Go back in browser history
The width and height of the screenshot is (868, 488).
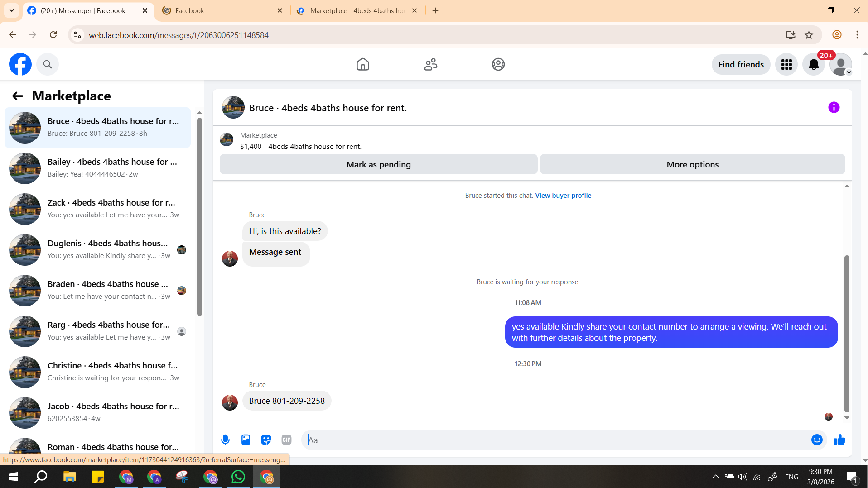point(13,35)
